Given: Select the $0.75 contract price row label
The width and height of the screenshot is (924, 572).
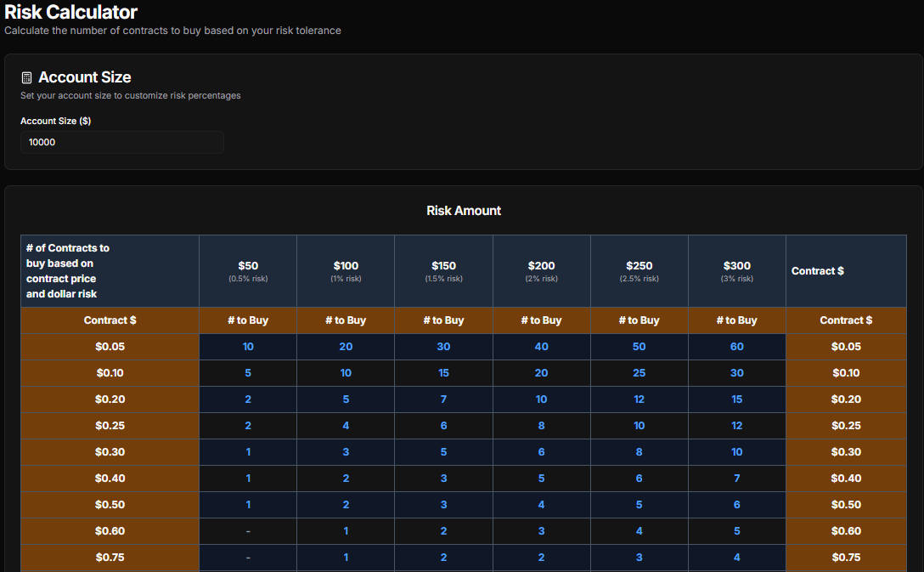Looking at the screenshot, I should 110,557.
